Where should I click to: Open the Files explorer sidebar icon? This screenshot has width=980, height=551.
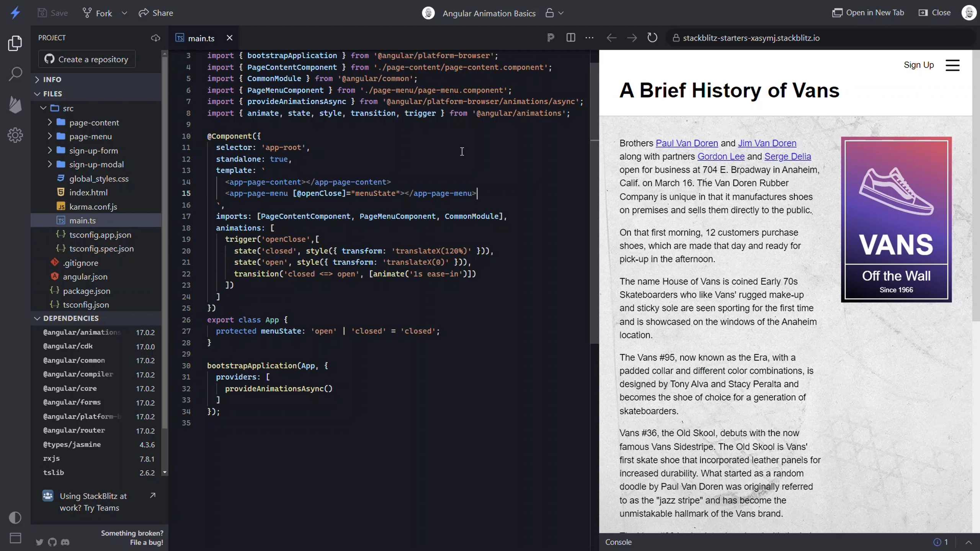15,43
